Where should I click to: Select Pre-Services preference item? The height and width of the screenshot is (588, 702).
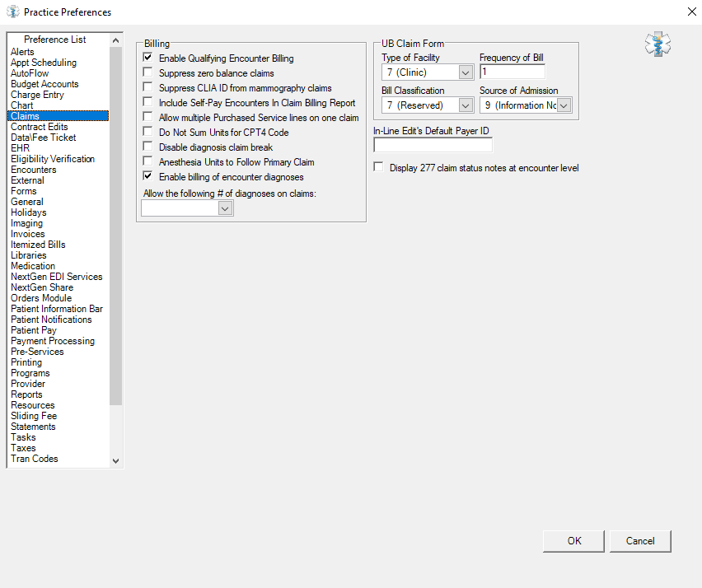[x=37, y=352]
